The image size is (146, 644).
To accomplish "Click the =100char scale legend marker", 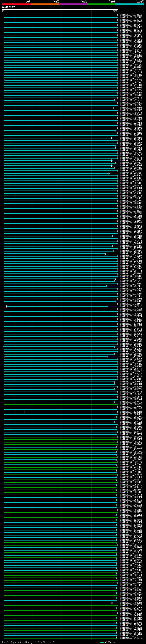I will (108, 642).
